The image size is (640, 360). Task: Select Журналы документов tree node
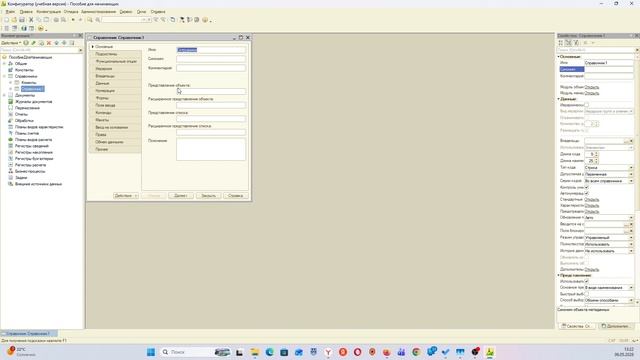coord(33,102)
